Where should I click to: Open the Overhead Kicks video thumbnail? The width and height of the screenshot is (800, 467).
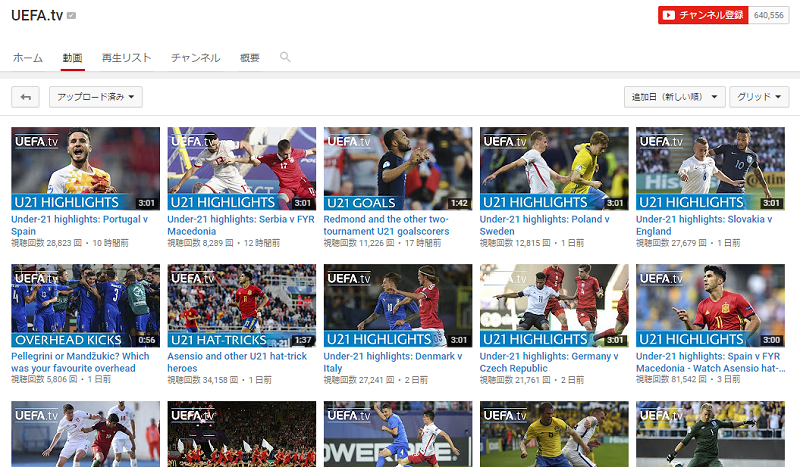(85, 305)
